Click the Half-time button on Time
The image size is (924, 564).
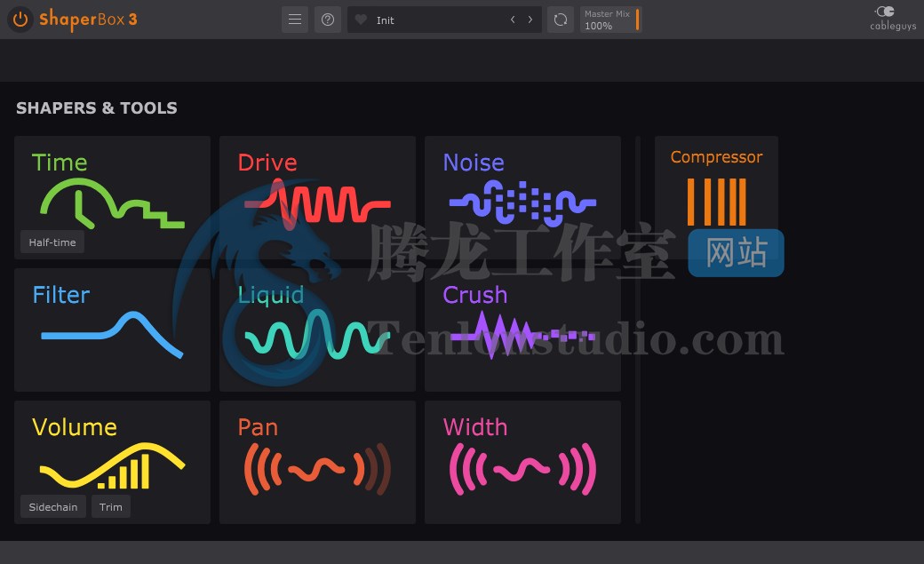pos(52,242)
